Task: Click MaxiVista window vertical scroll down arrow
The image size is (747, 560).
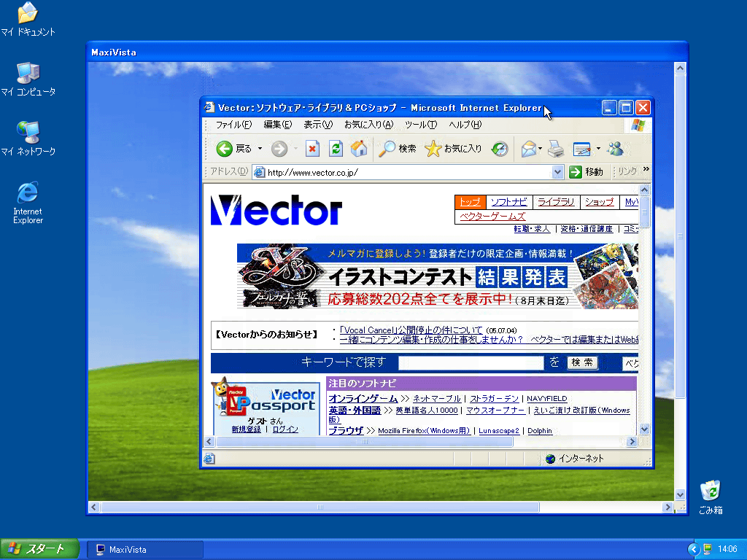Action: [x=681, y=495]
